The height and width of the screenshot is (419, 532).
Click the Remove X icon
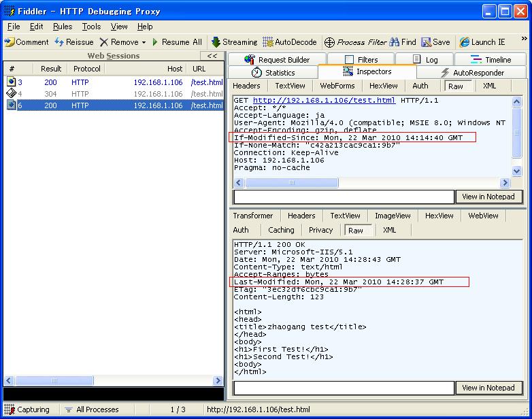(x=104, y=42)
